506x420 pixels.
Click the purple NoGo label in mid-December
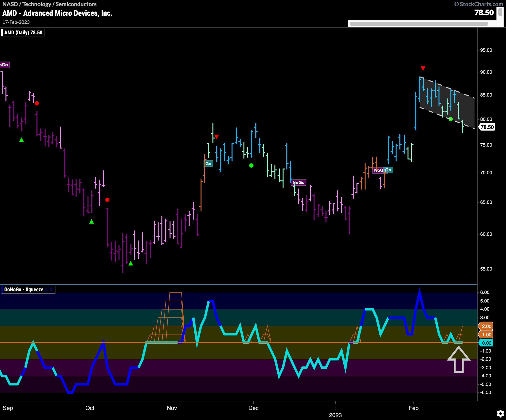pyautogui.click(x=299, y=183)
